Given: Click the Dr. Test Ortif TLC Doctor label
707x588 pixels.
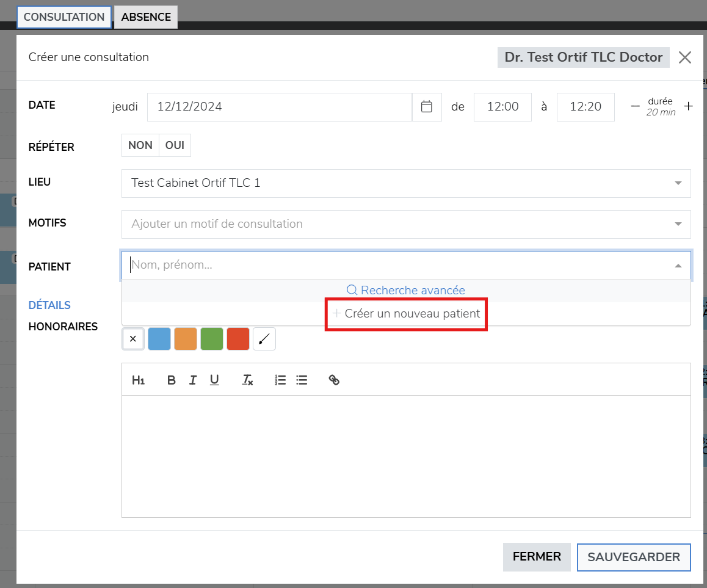Looking at the screenshot, I should pyautogui.click(x=584, y=57).
